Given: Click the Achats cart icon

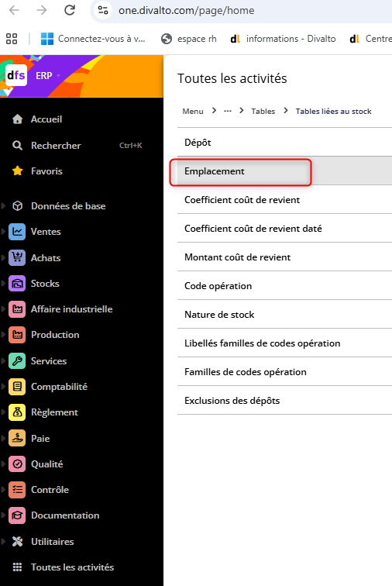Looking at the screenshot, I should (17, 258).
